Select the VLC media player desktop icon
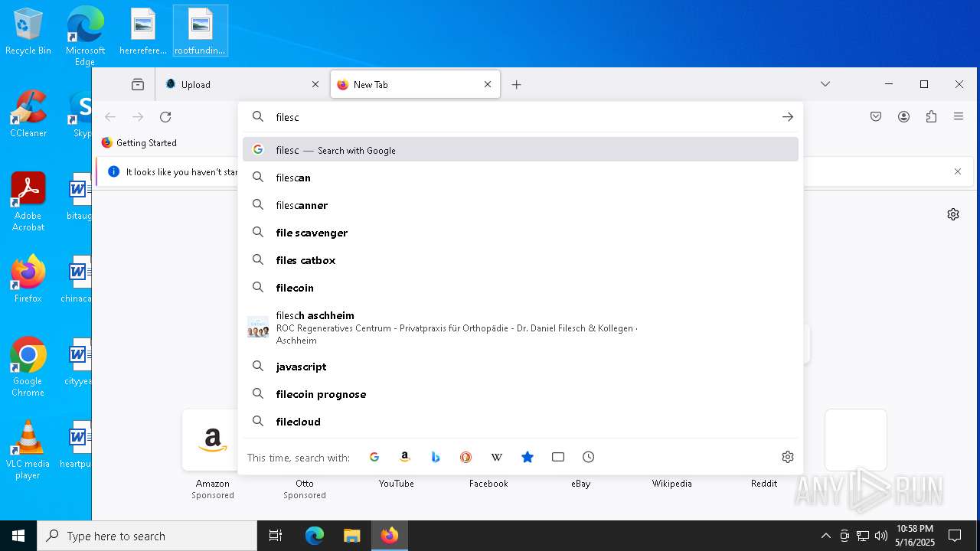Image resolution: width=980 pixels, height=551 pixels. 28,450
